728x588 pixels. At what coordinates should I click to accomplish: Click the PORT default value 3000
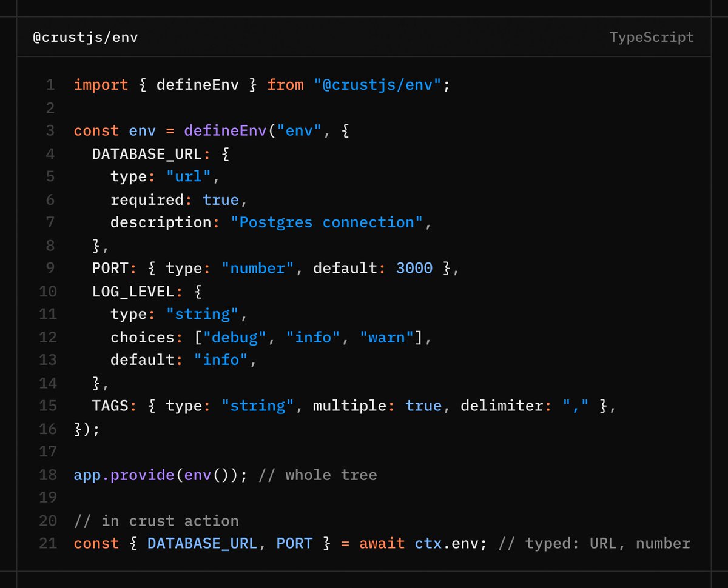414,268
